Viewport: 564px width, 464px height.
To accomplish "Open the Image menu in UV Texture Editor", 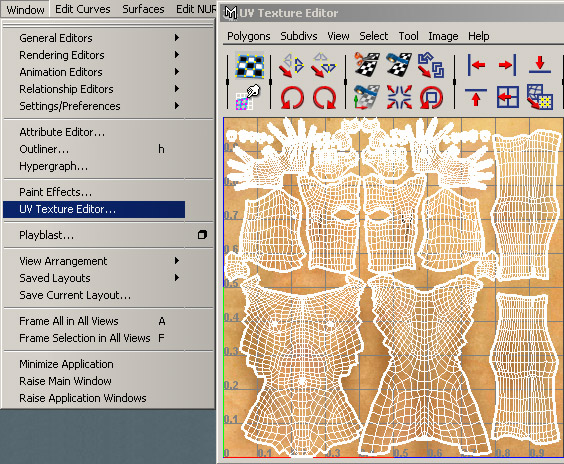I will (443, 36).
